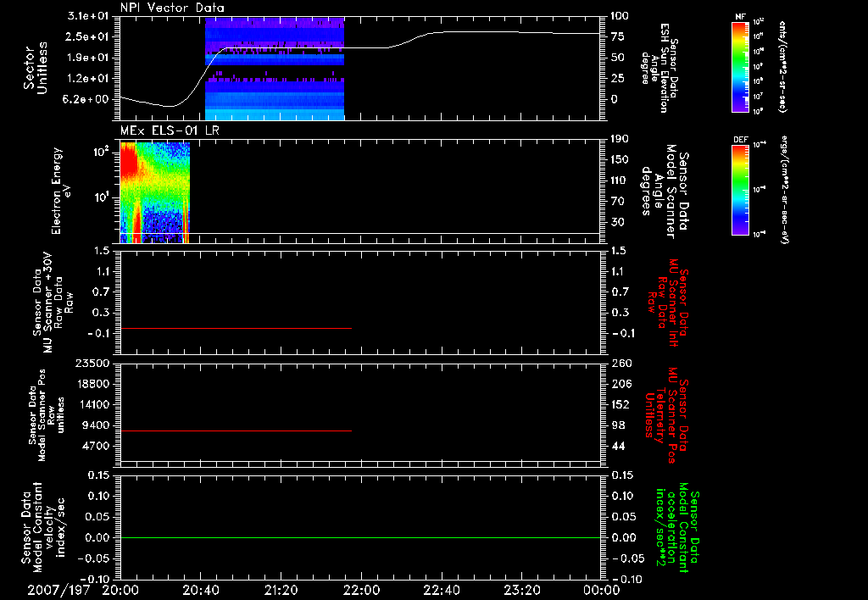
Task: Click the green zero velocity line
Action: 360,537
